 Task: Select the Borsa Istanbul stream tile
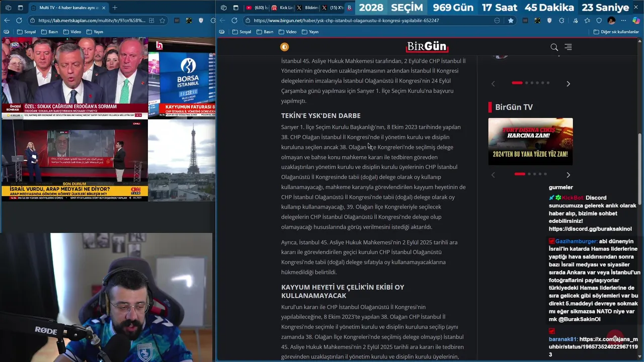coord(182,78)
